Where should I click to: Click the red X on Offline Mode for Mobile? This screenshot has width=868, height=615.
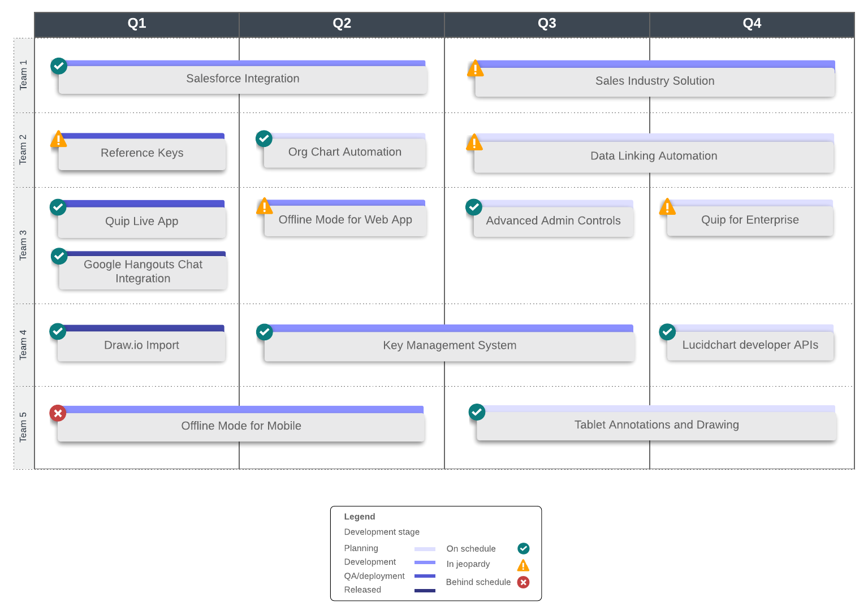[x=58, y=414]
